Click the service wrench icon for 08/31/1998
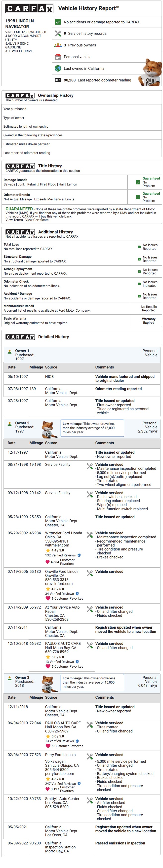163x868 pixels. point(90,466)
